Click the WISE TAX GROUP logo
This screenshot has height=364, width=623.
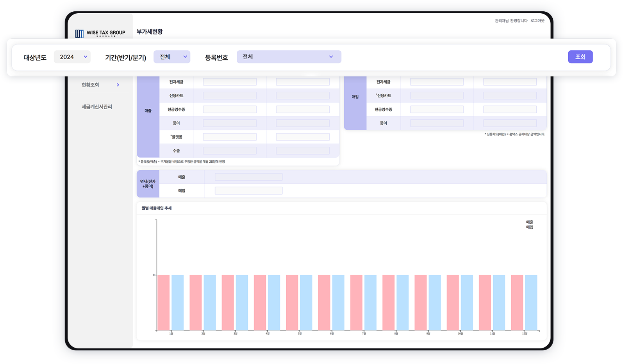[100, 33]
